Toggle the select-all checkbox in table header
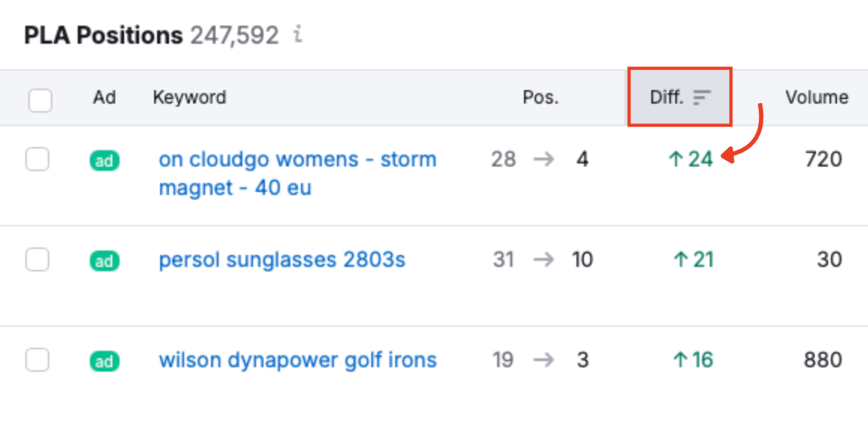 pos(40,100)
